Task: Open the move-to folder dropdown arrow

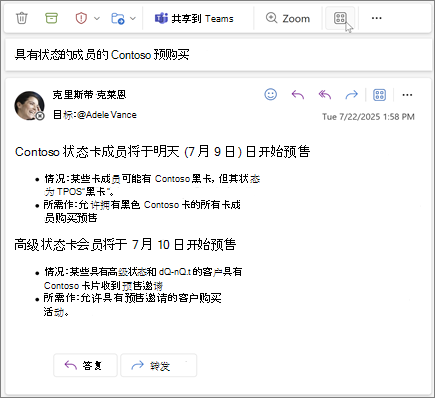Action: coord(133,18)
